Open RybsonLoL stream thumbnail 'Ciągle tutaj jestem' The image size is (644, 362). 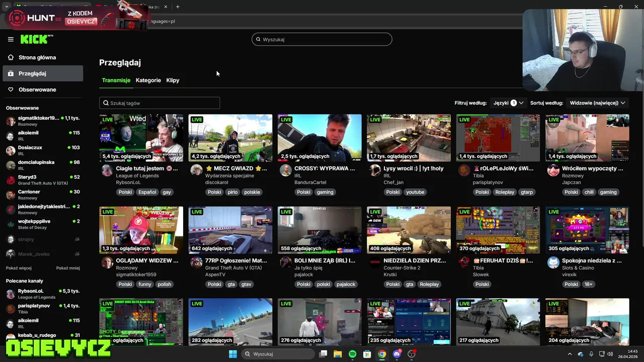pos(141,138)
